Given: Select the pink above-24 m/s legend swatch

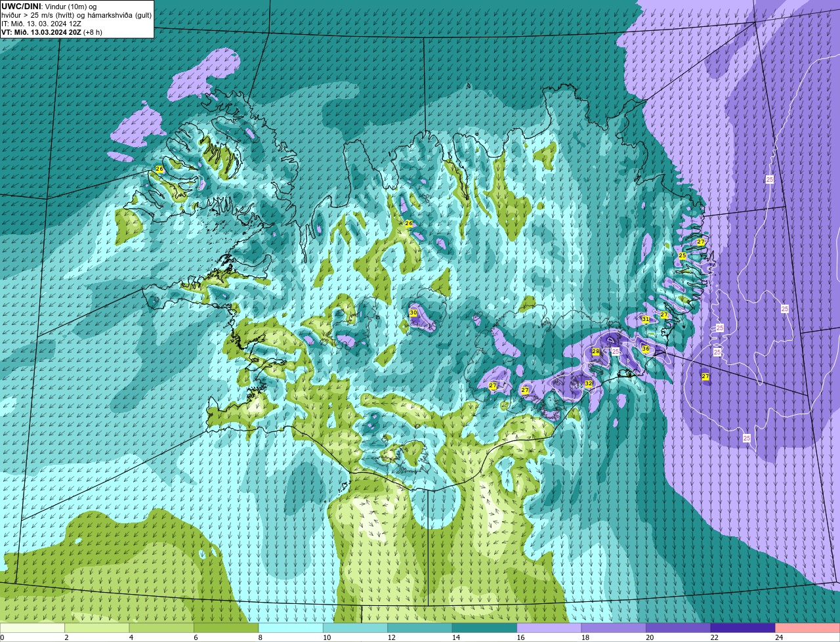Looking at the screenshot, I should click(808, 628).
